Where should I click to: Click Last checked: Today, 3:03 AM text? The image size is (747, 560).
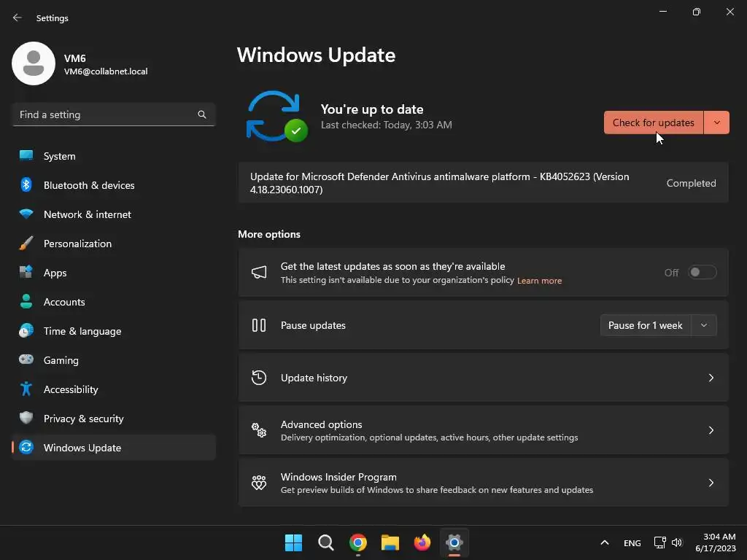(x=387, y=125)
